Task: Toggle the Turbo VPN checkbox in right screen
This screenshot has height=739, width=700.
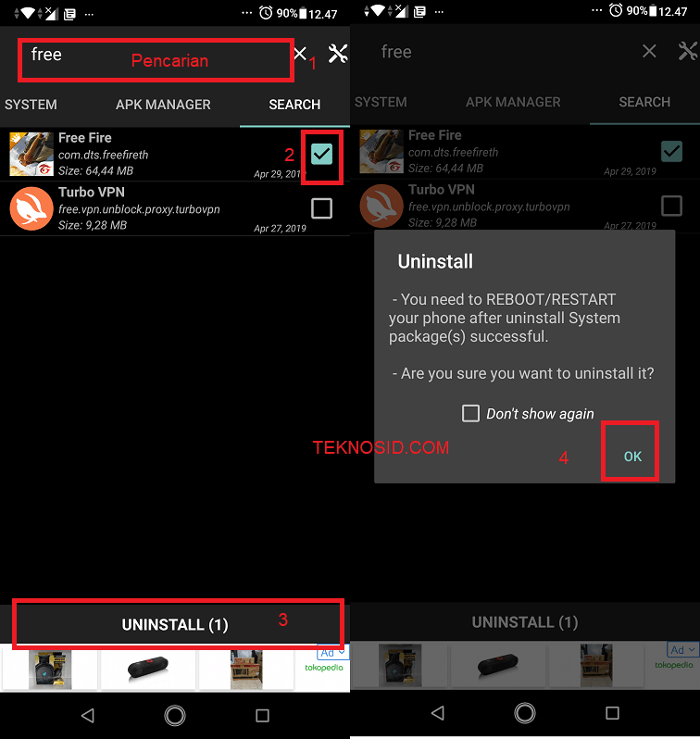Action: 671,206
